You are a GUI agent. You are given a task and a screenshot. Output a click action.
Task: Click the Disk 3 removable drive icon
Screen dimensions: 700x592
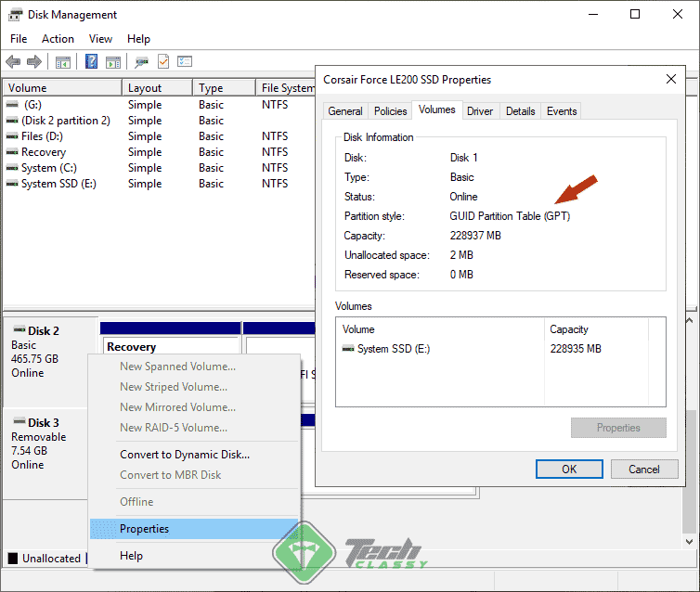[x=19, y=421]
